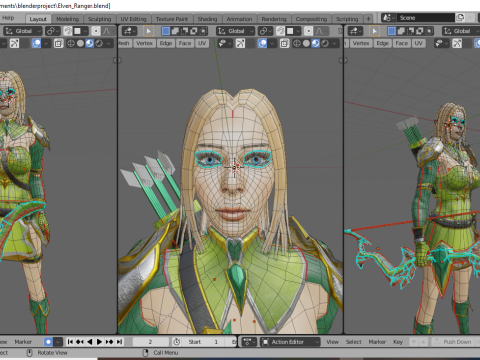Switch middle viewport to rendered shading

[x=325, y=43]
